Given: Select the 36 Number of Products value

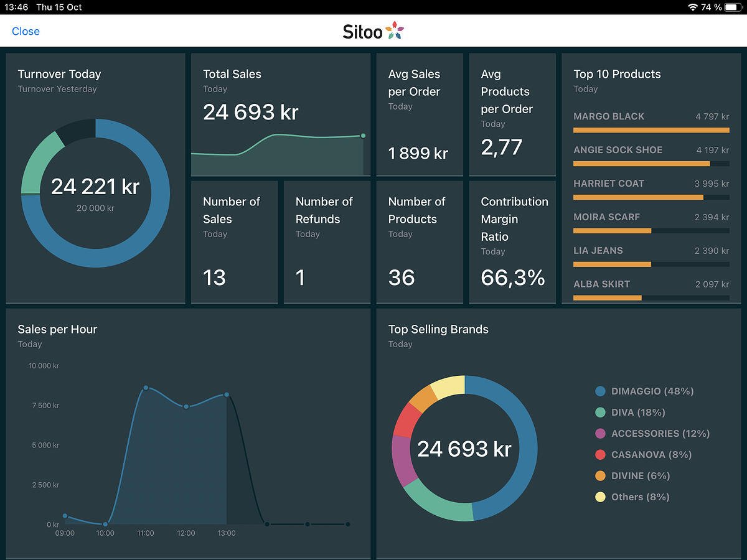Looking at the screenshot, I should 402,278.
